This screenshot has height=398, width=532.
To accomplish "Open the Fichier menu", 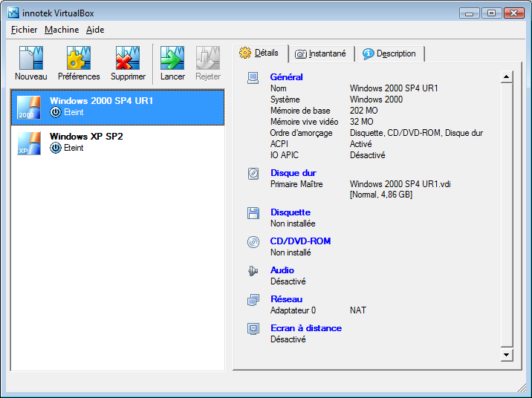I will point(25,30).
